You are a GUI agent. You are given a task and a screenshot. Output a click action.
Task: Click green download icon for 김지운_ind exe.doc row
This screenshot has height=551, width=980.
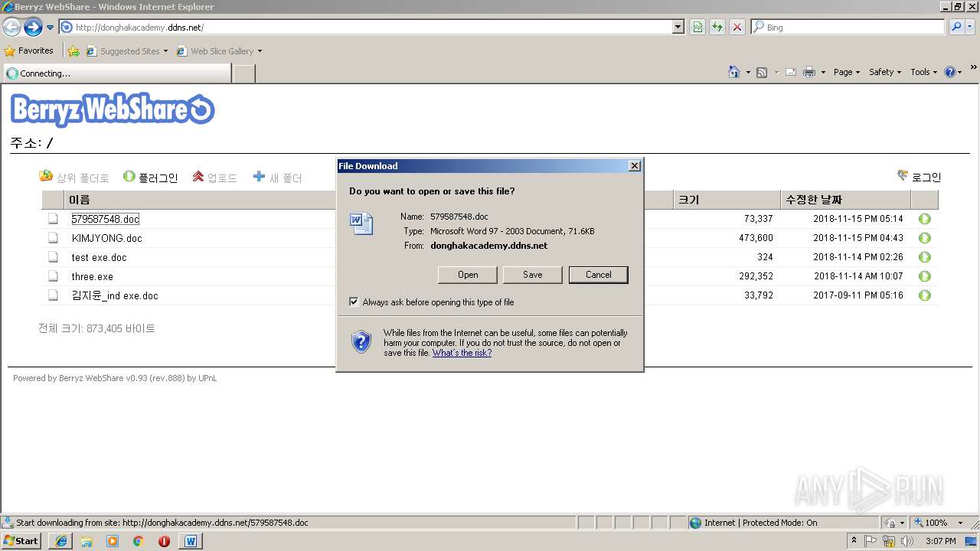click(925, 295)
